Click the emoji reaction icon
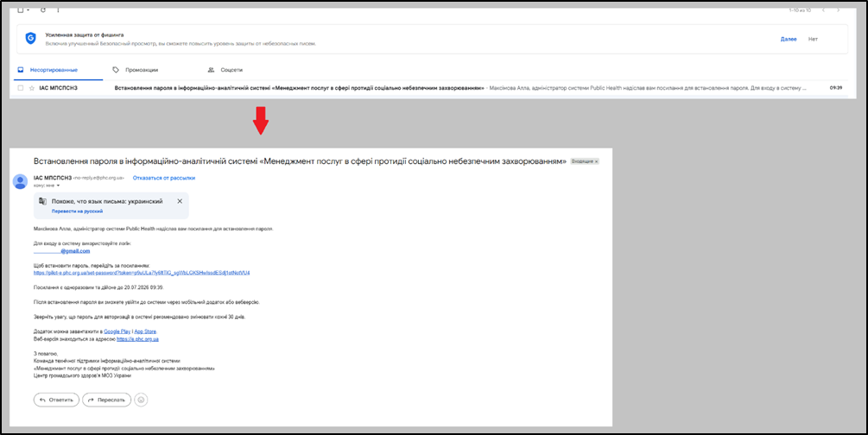Screen dimensions: 868x435 tap(141, 400)
